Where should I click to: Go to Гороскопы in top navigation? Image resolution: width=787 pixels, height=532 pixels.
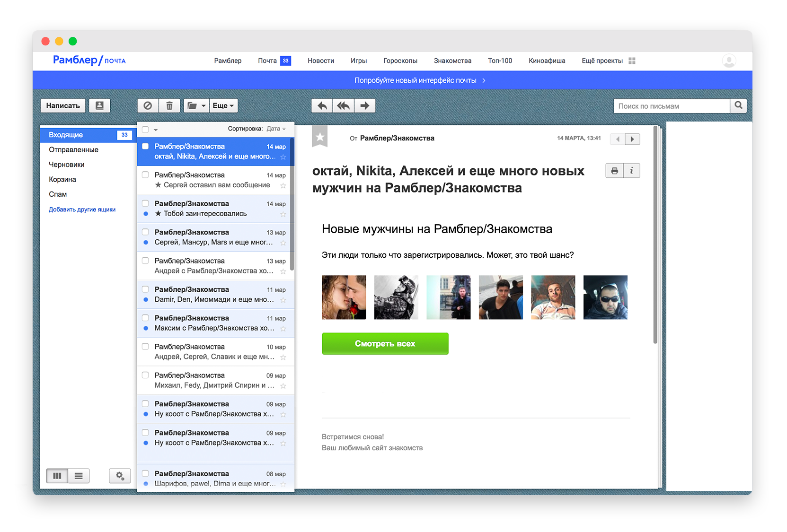[x=400, y=61]
